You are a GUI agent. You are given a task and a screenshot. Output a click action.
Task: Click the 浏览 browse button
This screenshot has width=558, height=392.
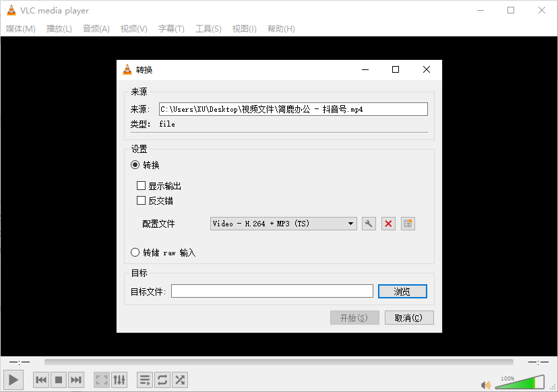click(x=402, y=290)
